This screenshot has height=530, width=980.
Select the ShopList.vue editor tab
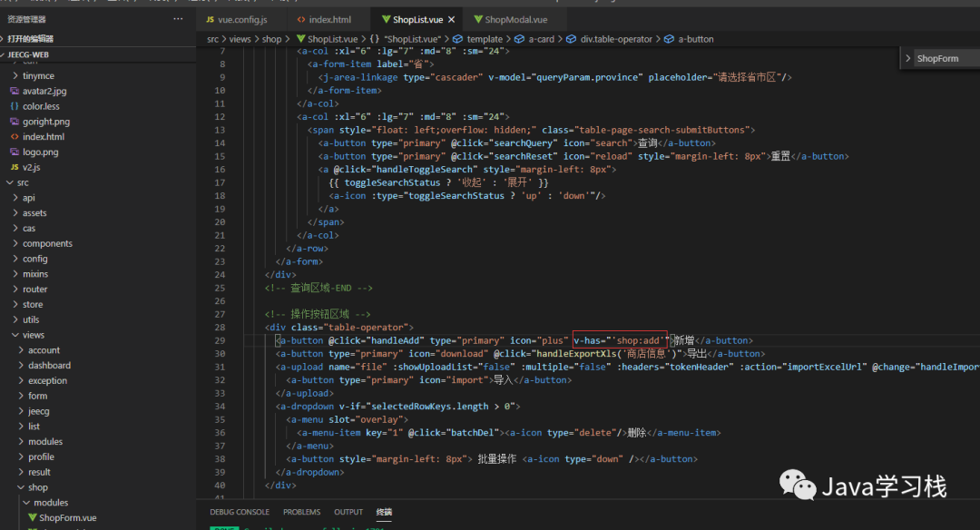point(416,19)
